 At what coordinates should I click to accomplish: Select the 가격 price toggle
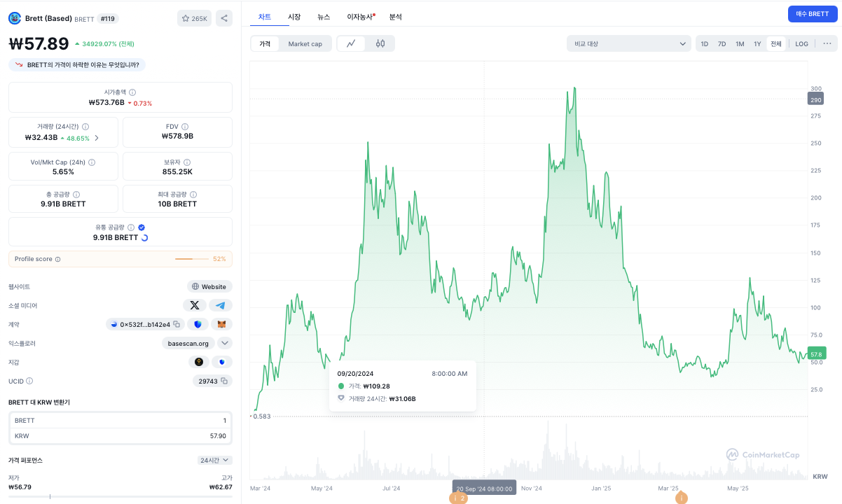click(265, 43)
